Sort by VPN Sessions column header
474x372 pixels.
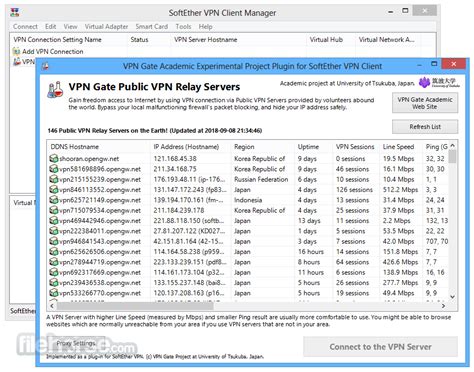click(356, 147)
